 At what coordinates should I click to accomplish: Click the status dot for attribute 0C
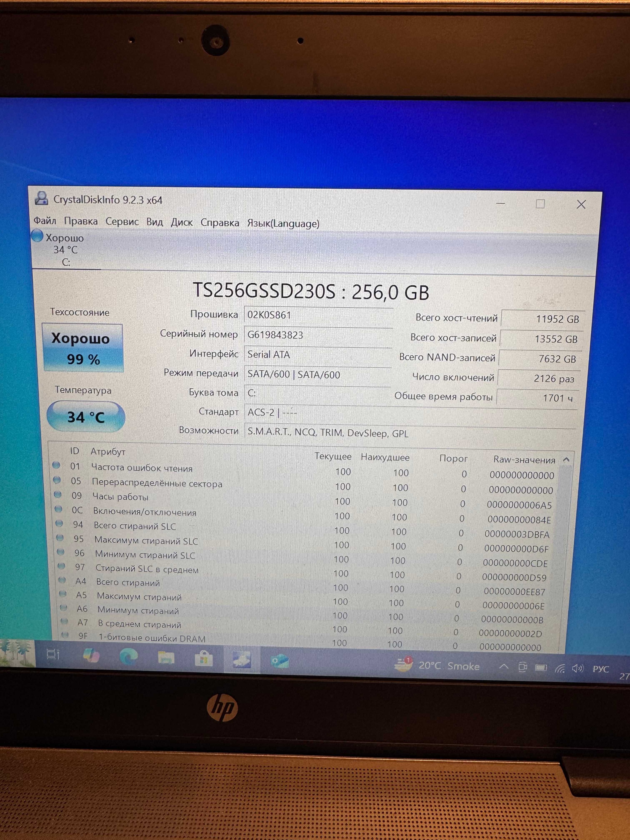pos(59,509)
